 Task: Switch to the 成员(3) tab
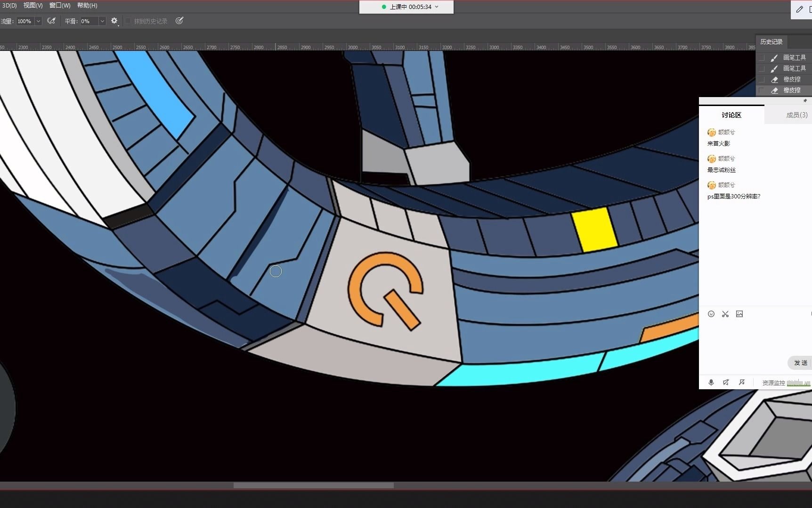click(797, 115)
